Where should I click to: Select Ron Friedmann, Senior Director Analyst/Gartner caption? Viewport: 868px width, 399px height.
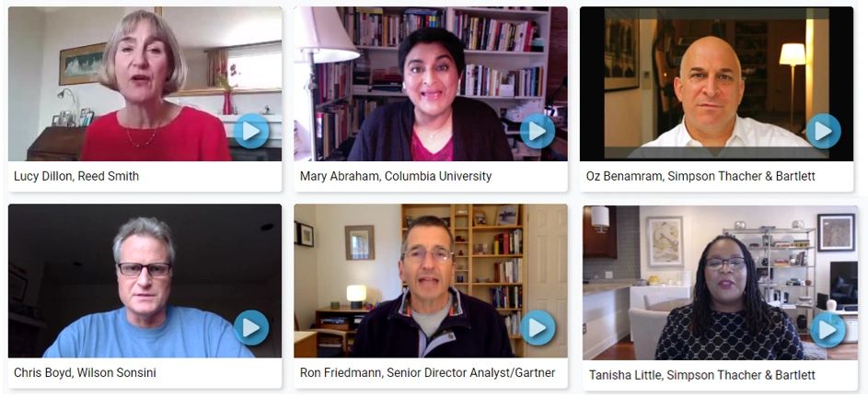[427, 372]
